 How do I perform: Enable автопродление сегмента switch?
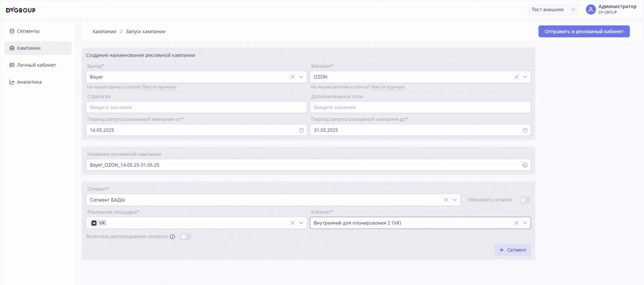tap(186, 237)
